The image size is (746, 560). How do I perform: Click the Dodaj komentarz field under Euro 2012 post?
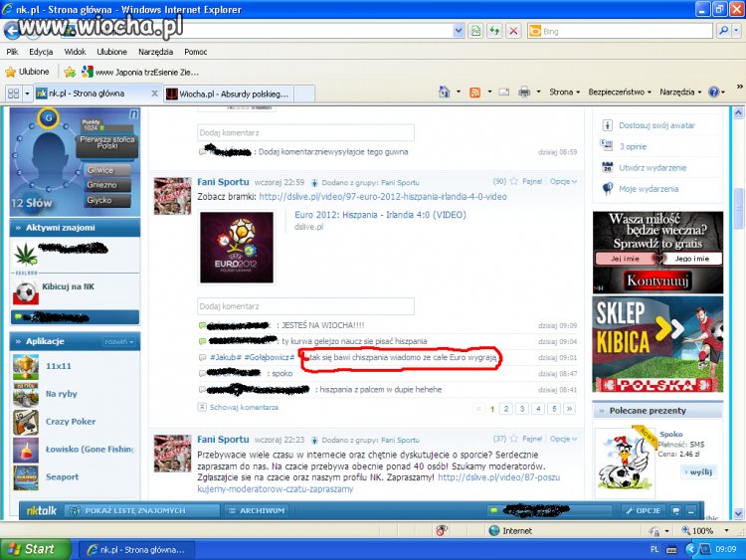click(x=305, y=306)
